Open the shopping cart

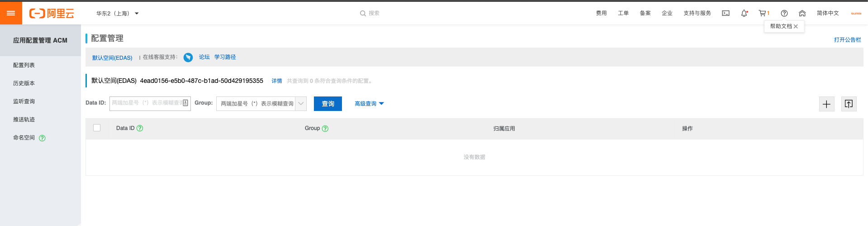[763, 13]
